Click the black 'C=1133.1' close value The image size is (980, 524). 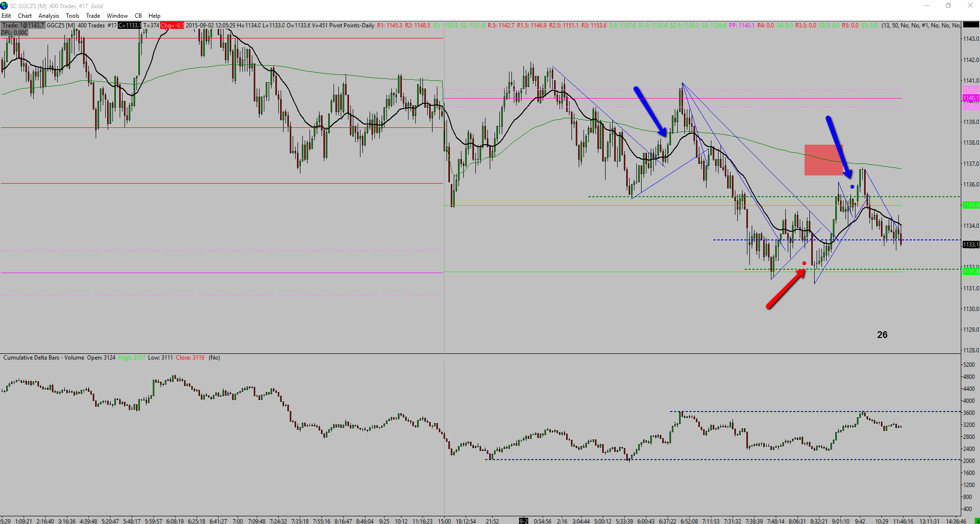[x=130, y=25]
